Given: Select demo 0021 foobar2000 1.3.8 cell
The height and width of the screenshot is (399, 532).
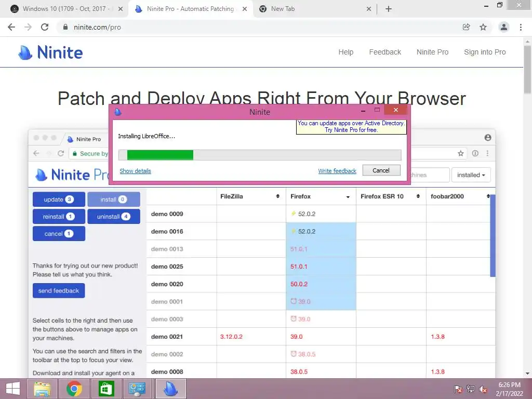Looking at the screenshot, I should 460,337.
